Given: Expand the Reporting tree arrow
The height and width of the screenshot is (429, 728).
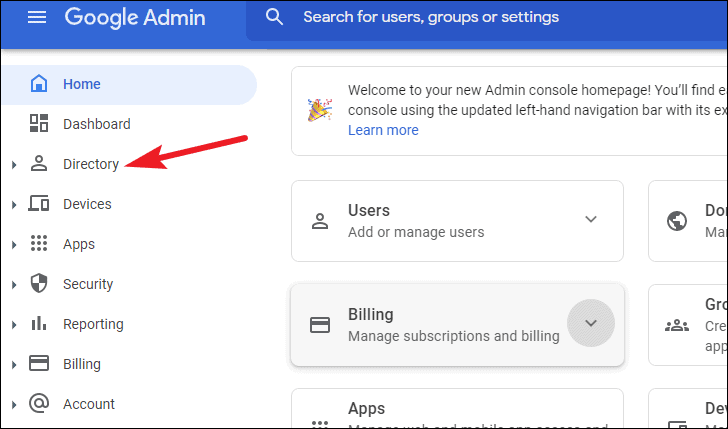Looking at the screenshot, I should [x=14, y=324].
